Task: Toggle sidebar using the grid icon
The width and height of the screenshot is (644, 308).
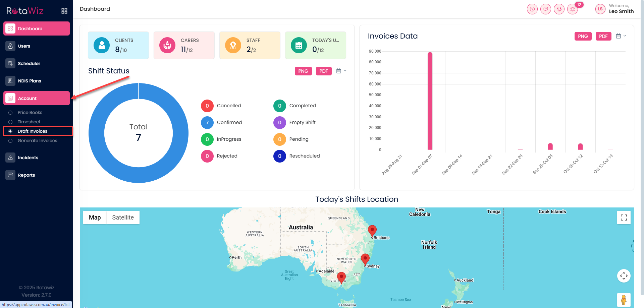Action: click(x=64, y=11)
